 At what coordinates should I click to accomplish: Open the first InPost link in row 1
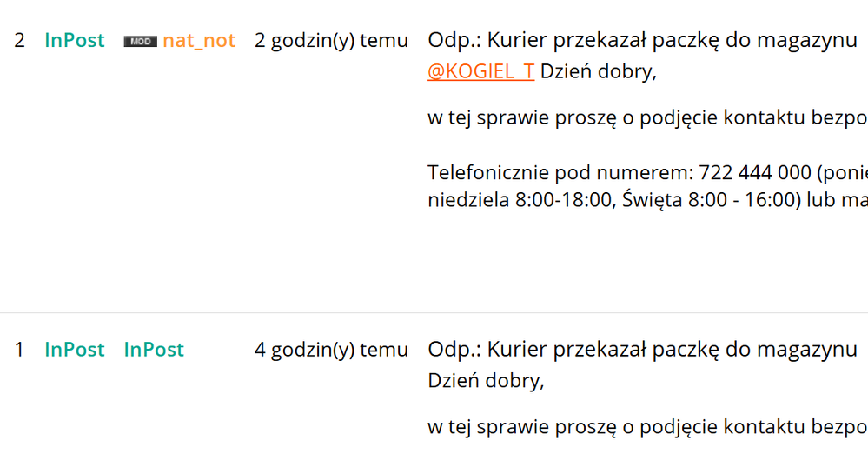[75, 350]
